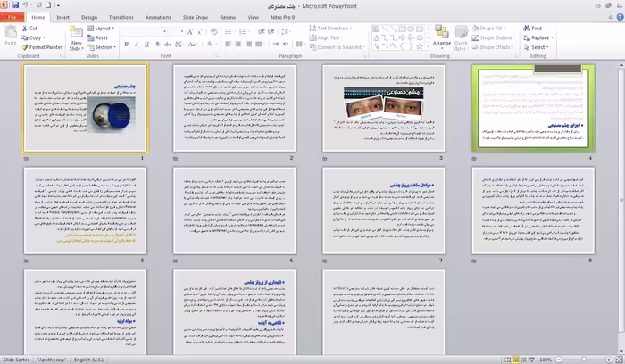
Task: Click the Arrange button
Action: [x=442, y=36]
